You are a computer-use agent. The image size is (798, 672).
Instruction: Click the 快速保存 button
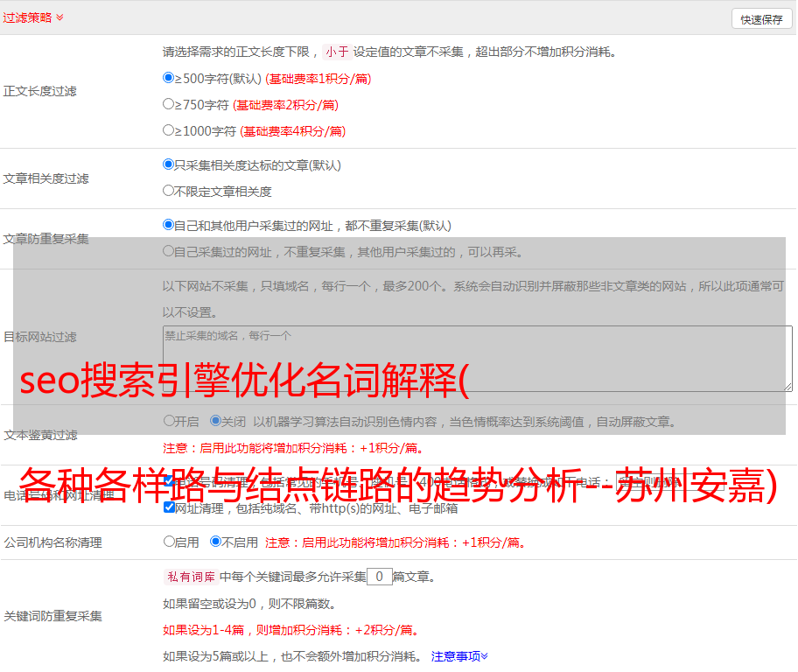(x=761, y=19)
